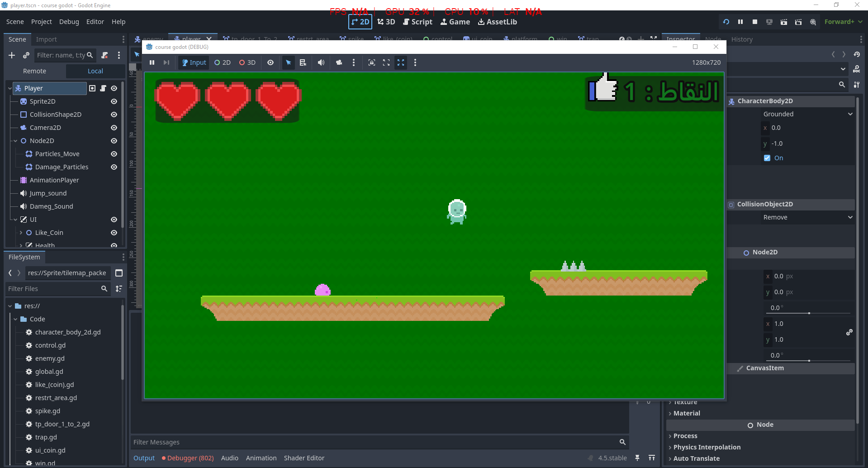868x468 pixels.
Task: Click the stop running project icon
Action: [754, 22]
